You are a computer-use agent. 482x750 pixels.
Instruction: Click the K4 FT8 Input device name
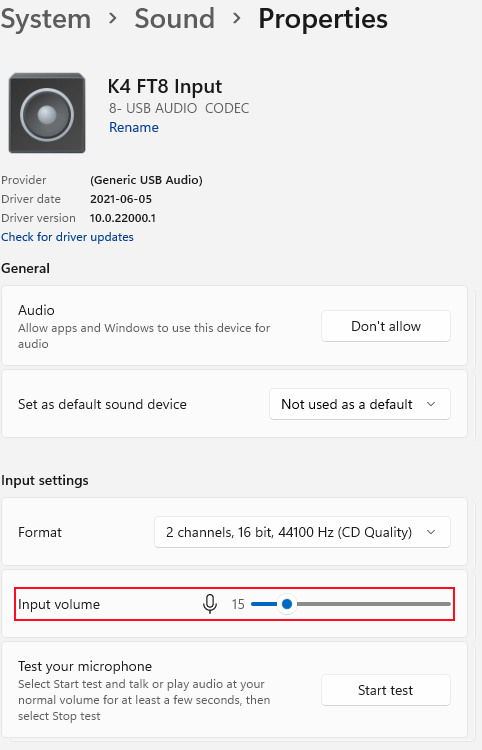click(x=165, y=87)
